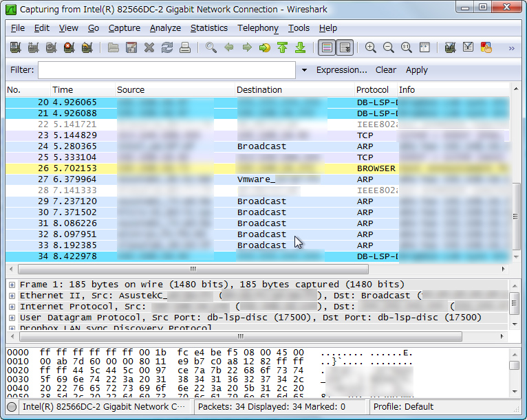This screenshot has height=420, width=527.
Task: Toggle auto scroll in live capture
Action: pos(345,47)
